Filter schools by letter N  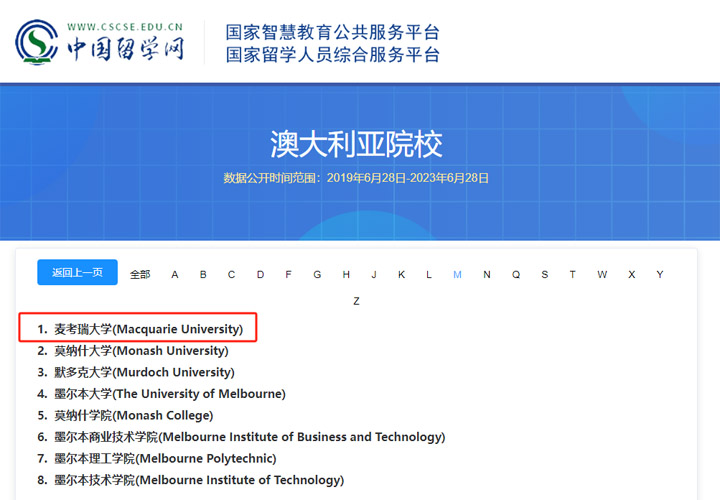(487, 275)
